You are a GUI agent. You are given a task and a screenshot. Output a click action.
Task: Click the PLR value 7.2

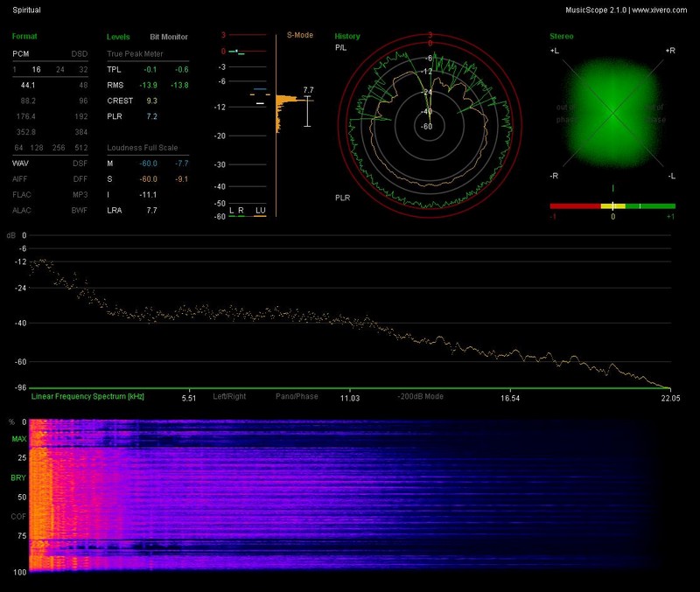151,116
